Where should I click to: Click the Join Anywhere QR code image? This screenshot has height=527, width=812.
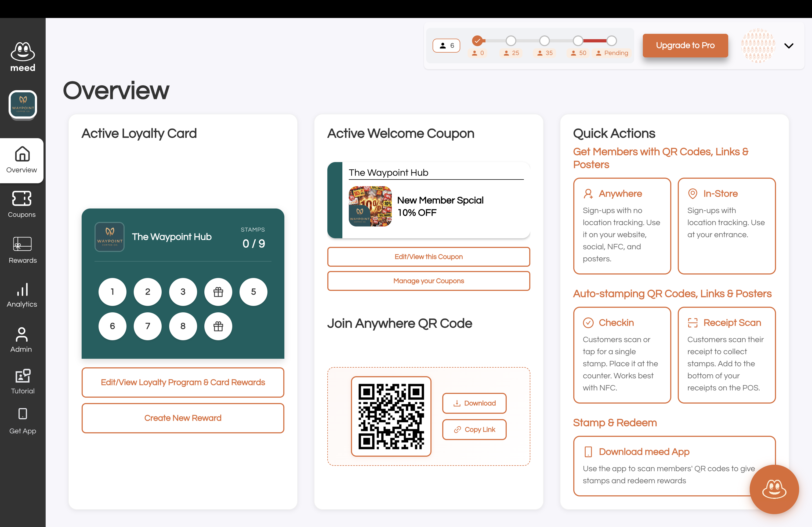coord(391,416)
